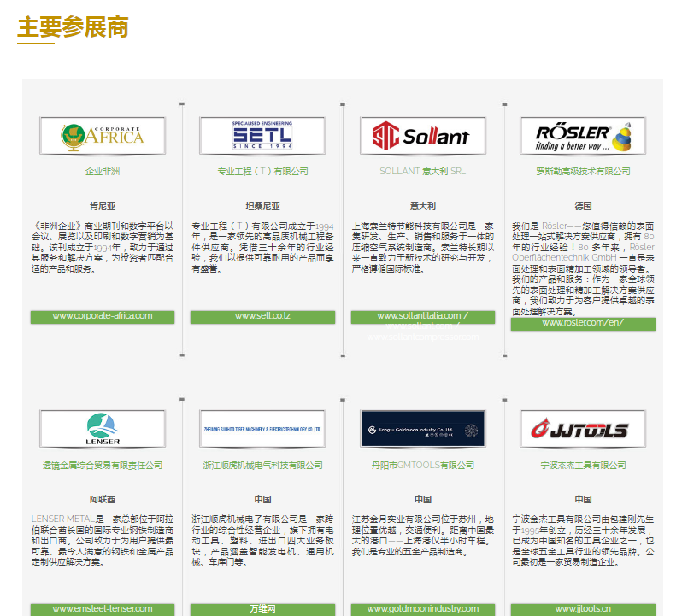Select the Jiangsu Goldmoon Industry logo
The image size is (688, 616).
point(422,429)
